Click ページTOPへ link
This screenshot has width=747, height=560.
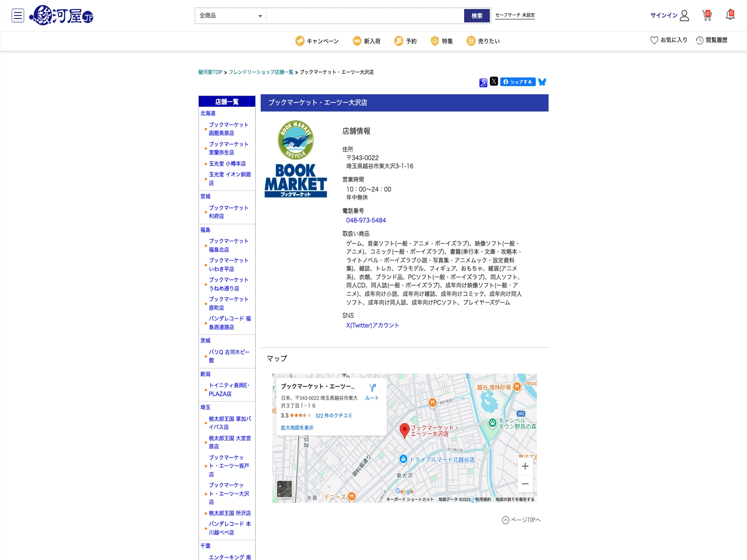pyautogui.click(x=521, y=520)
